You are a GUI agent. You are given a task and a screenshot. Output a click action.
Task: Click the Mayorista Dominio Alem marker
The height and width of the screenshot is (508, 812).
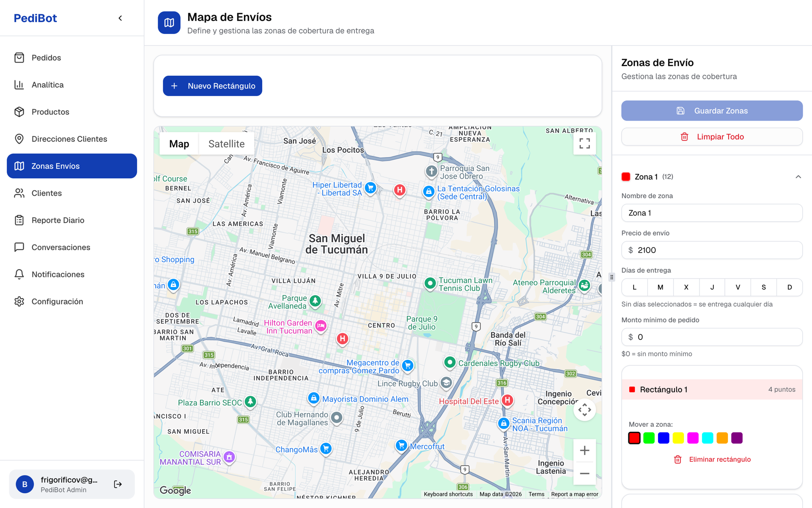tap(313, 398)
